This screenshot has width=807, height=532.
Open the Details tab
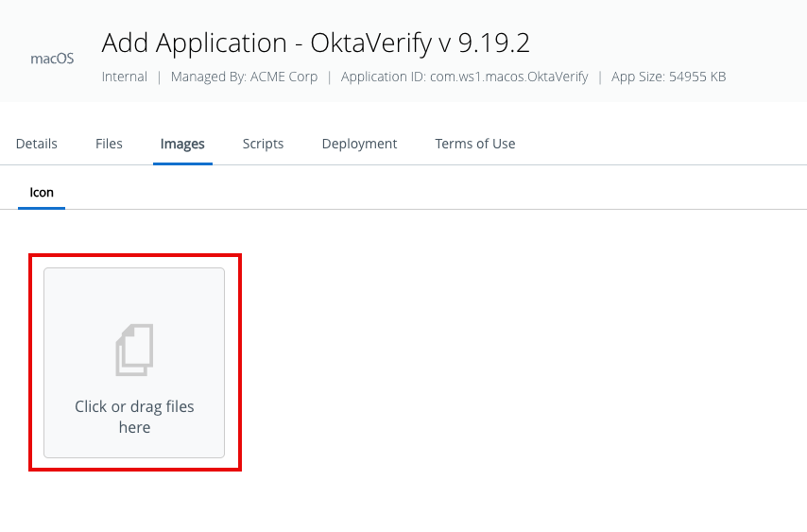[37, 144]
